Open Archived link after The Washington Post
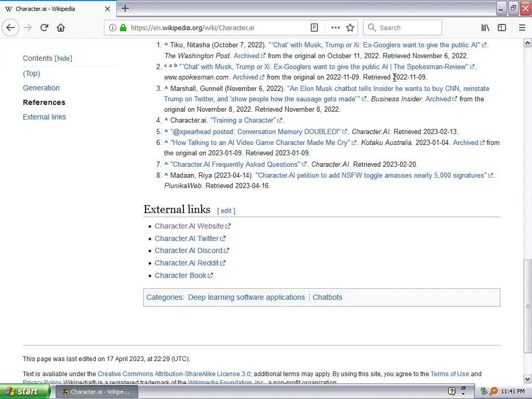The width and height of the screenshot is (532, 399). (249, 56)
